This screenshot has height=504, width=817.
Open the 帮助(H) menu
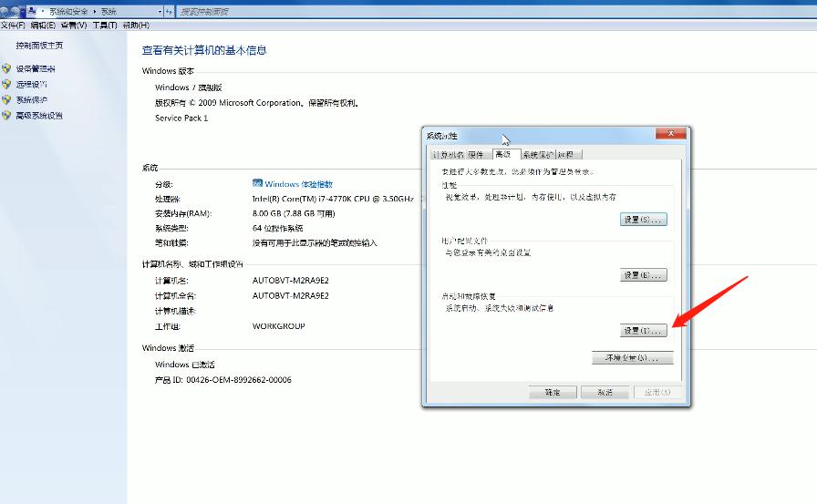pyautogui.click(x=136, y=25)
